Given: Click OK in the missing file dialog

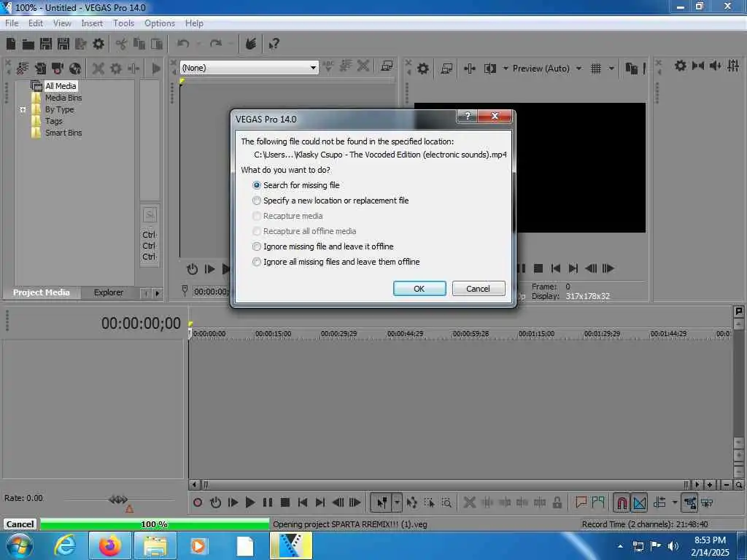Looking at the screenshot, I should [419, 289].
